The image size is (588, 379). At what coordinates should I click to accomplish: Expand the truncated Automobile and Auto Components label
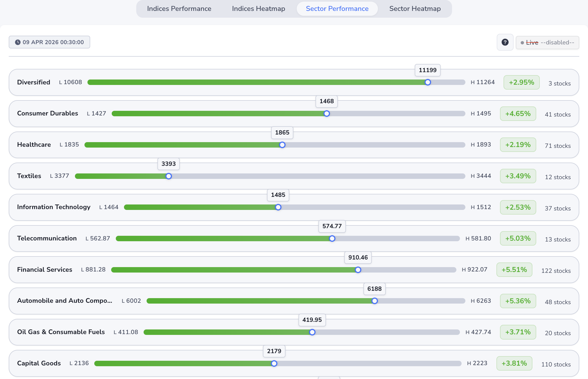[65, 301]
